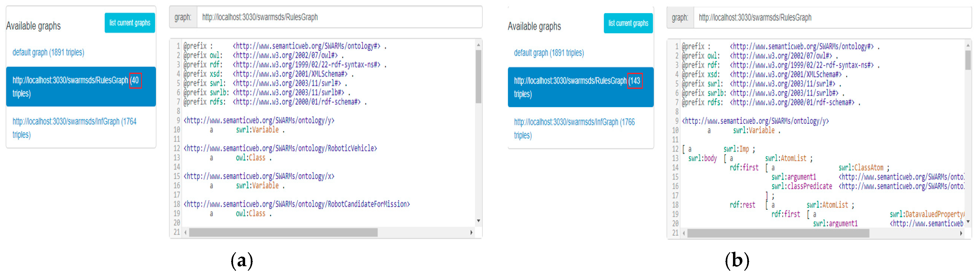
Task: Click 'RoboticVehicle' URI line in editor (a)
Action: click(280, 148)
